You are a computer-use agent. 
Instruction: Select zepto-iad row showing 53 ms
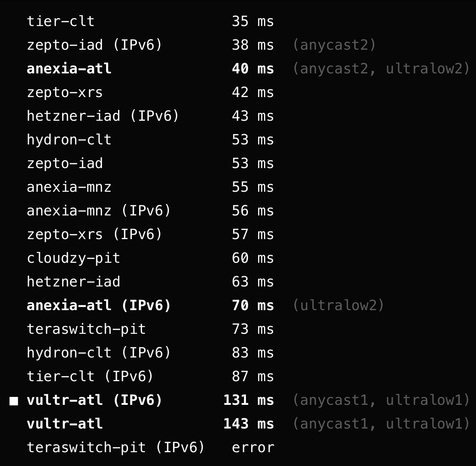coord(65,163)
